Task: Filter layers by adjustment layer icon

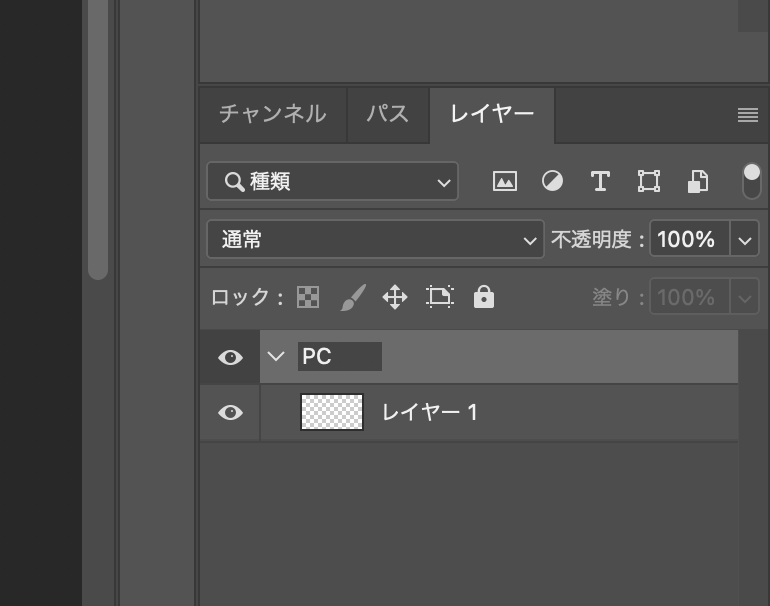Action: pyautogui.click(x=552, y=181)
